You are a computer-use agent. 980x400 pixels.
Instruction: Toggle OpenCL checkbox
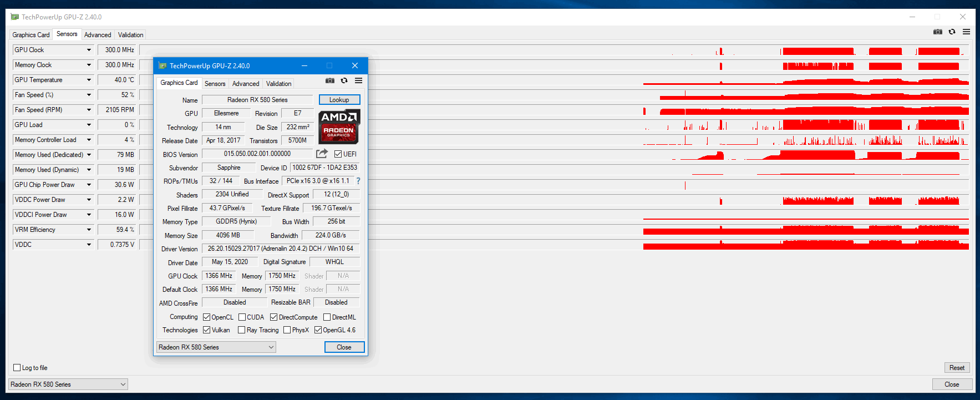pyautogui.click(x=206, y=317)
